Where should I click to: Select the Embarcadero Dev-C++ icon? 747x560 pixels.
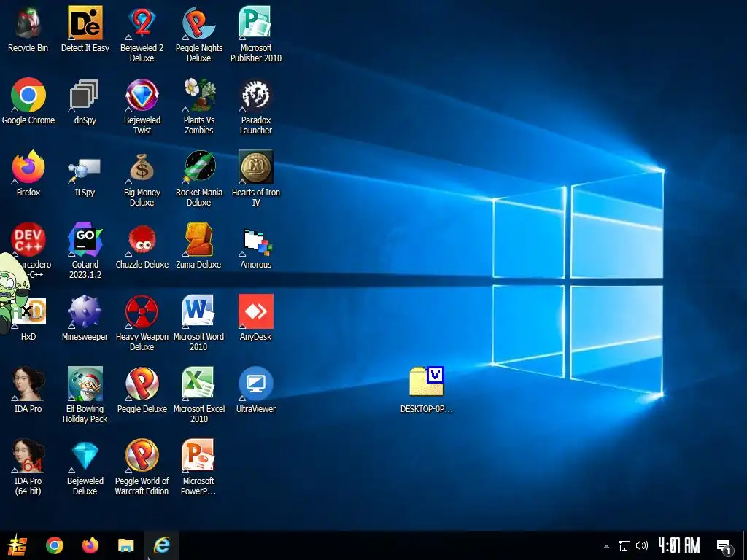click(28, 239)
